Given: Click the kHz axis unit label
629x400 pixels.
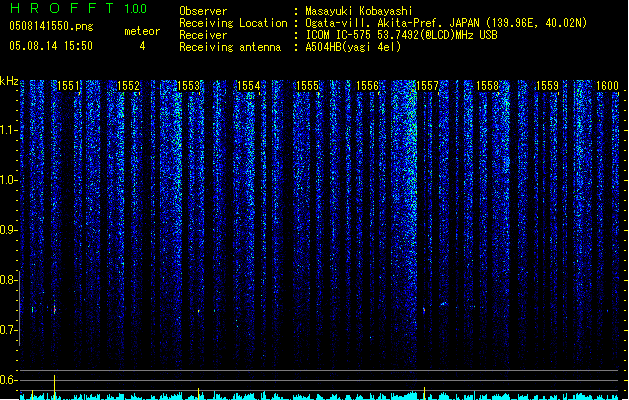Looking at the screenshot, I should [x=9, y=81].
